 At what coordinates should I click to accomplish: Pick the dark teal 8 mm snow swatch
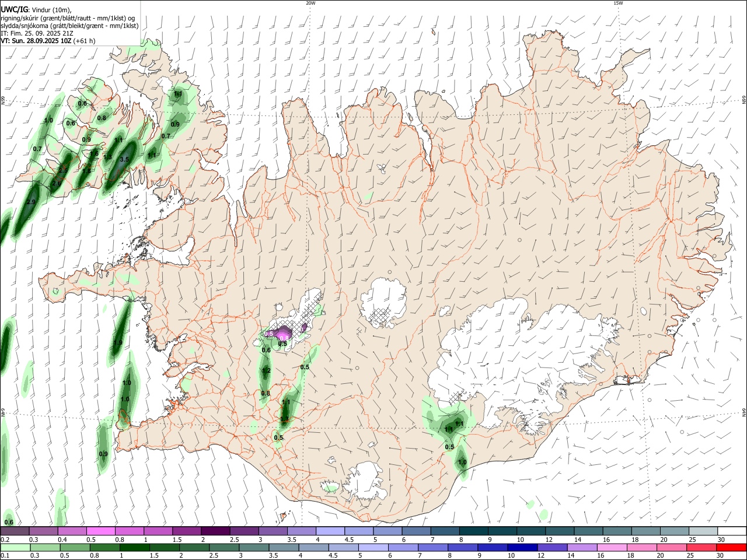(474, 531)
